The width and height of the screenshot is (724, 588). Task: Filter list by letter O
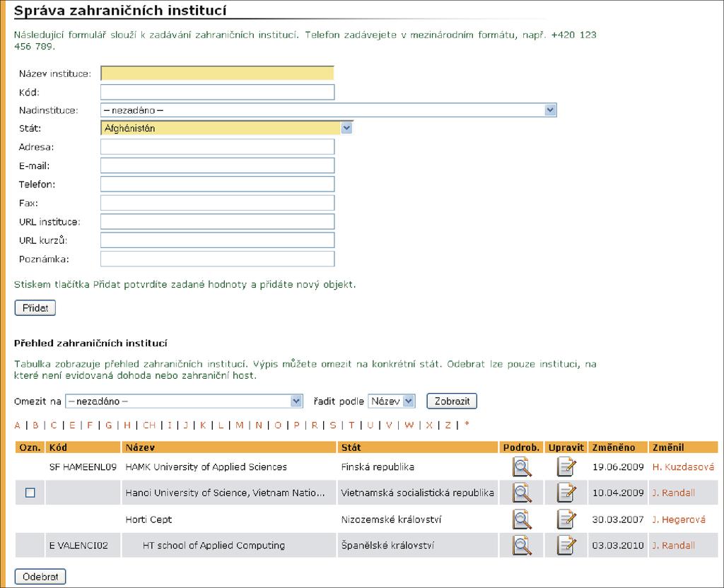point(277,425)
